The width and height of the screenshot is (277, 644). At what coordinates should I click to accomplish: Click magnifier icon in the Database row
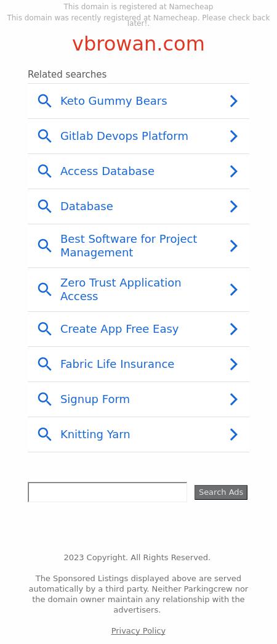(x=44, y=206)
